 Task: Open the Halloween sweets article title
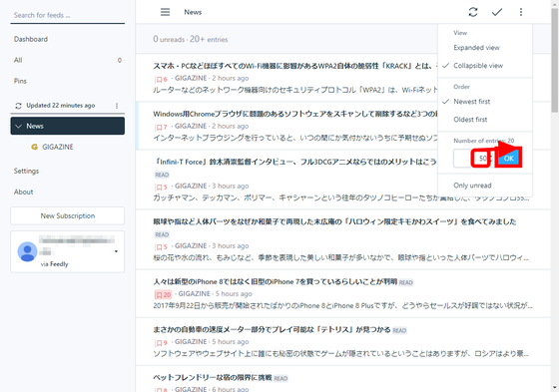[x=334, y=221]
